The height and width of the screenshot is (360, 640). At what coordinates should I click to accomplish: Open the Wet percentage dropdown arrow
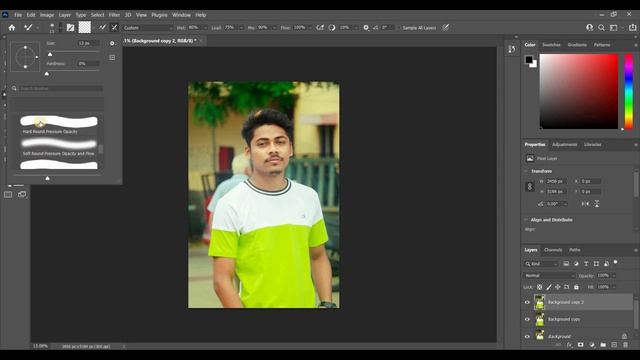tap(205, 28)
